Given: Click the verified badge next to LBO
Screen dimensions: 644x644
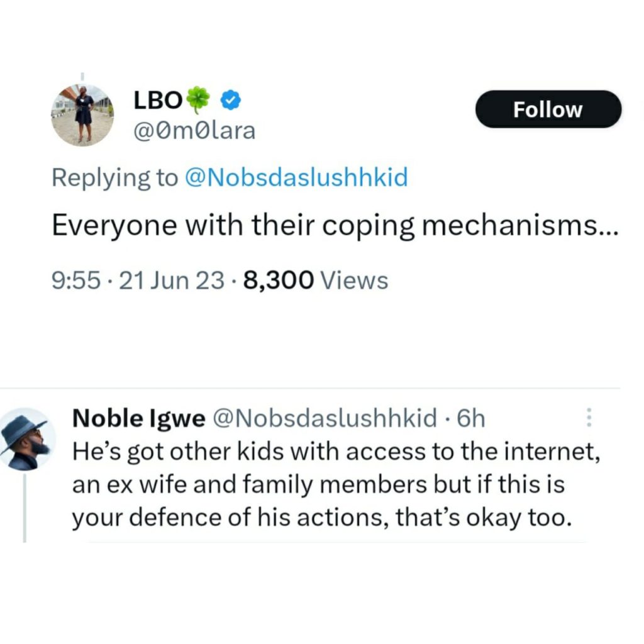Looking at the screenshot, I should pyautogui.click(x=229, y=99).
